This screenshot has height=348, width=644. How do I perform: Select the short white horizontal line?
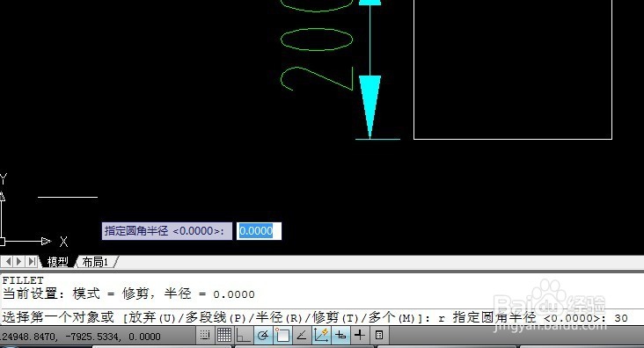68,197
